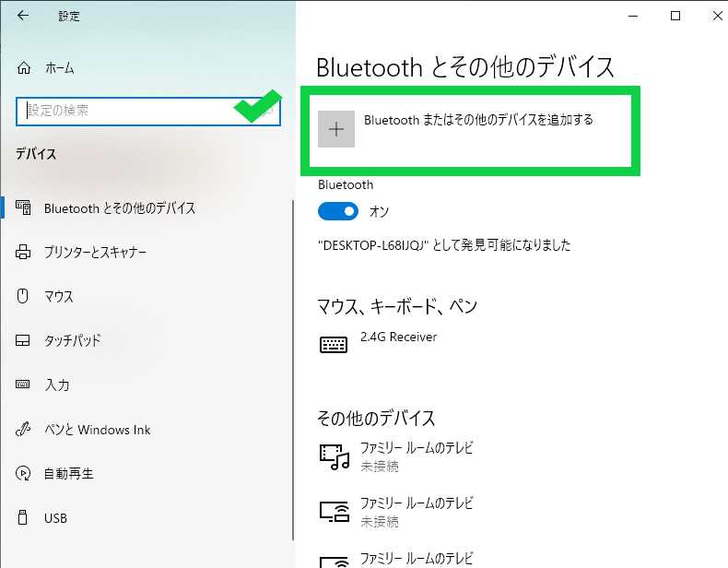
Task: Click the printer icon in sidebar
Action: 23,252
